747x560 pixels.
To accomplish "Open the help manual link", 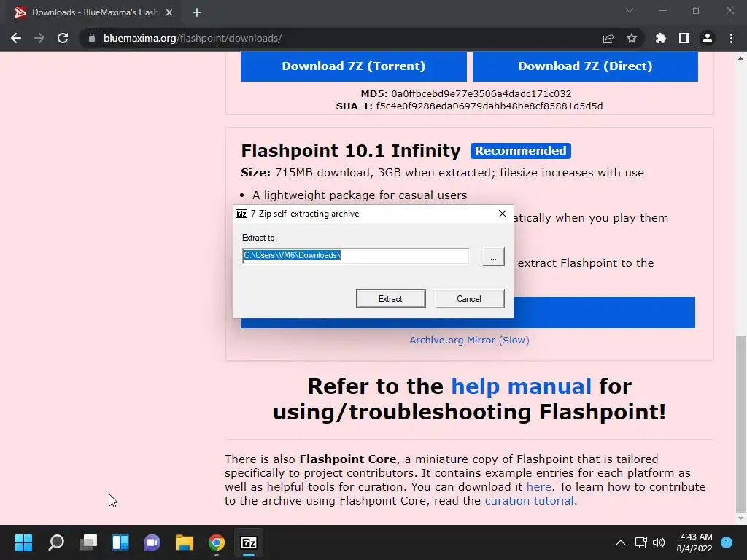I will click(521, 386).
